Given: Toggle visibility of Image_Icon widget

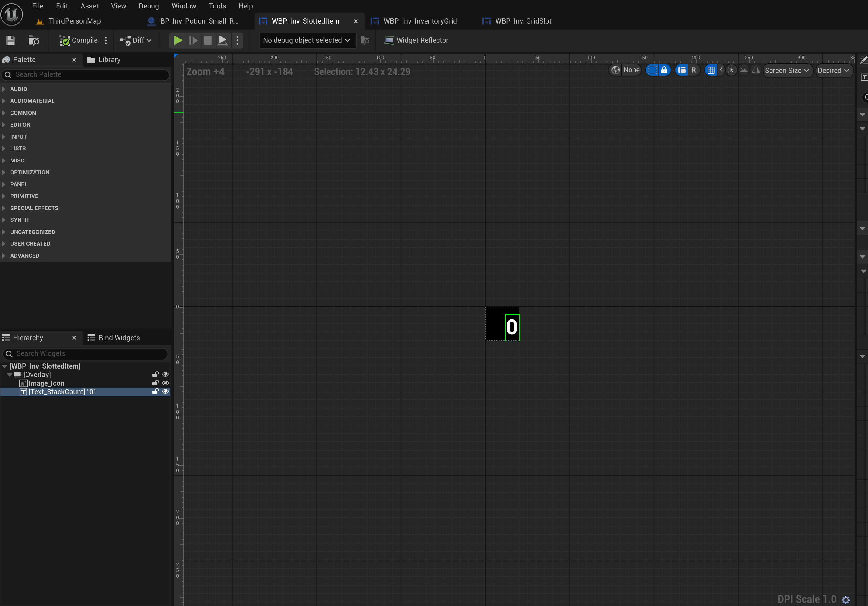Looking at the screenshot, I should coord(165,383).
